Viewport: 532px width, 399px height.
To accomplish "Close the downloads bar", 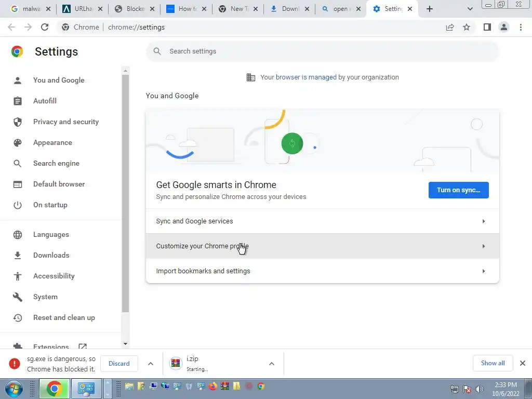I will click(x=523, y=363).
